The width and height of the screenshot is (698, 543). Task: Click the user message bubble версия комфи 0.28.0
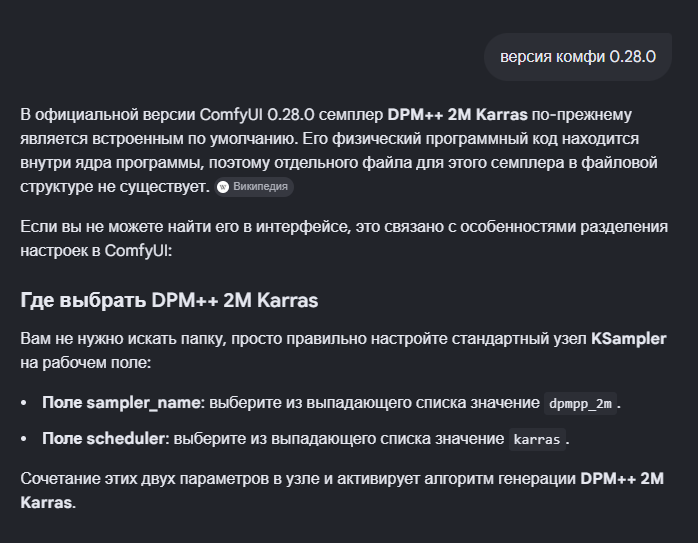(x=578, y=57)
